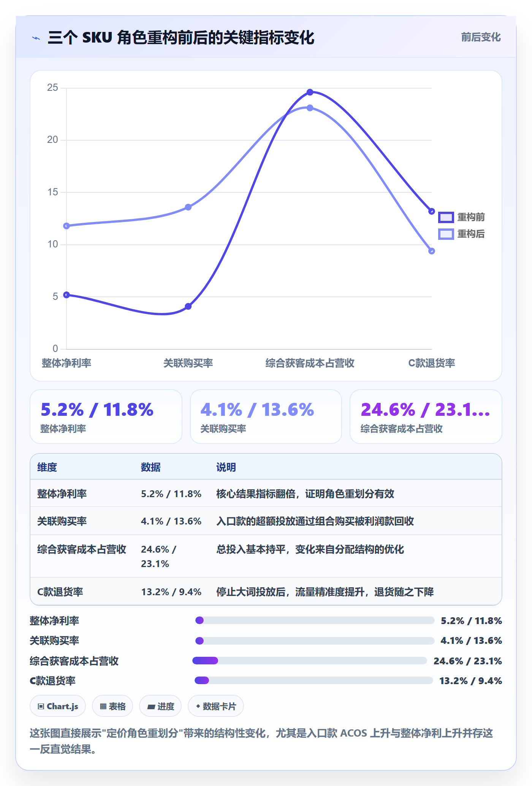Select the 数据卡片 chip
This screenshot has width=532, height=786.
[x=216, y=706]
